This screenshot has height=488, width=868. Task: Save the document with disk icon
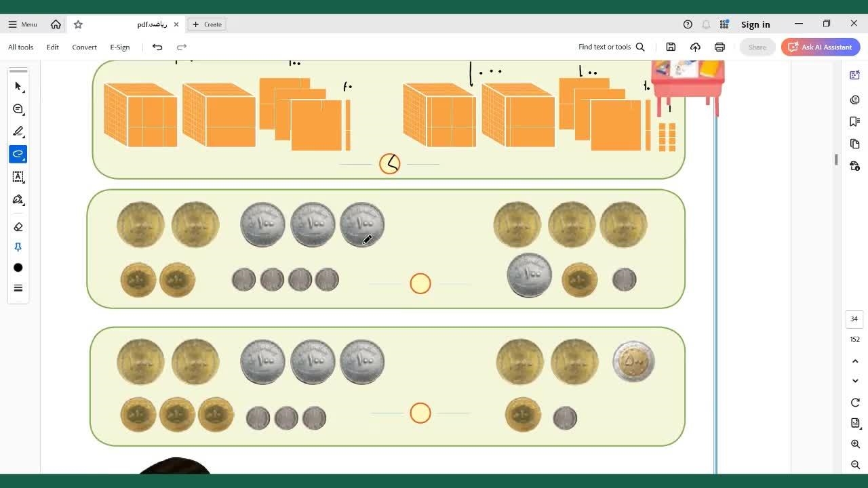pos(671,47)
